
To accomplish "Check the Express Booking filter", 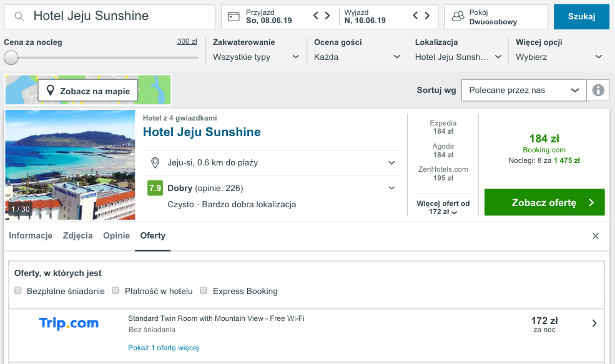I will tap(203, 290).
